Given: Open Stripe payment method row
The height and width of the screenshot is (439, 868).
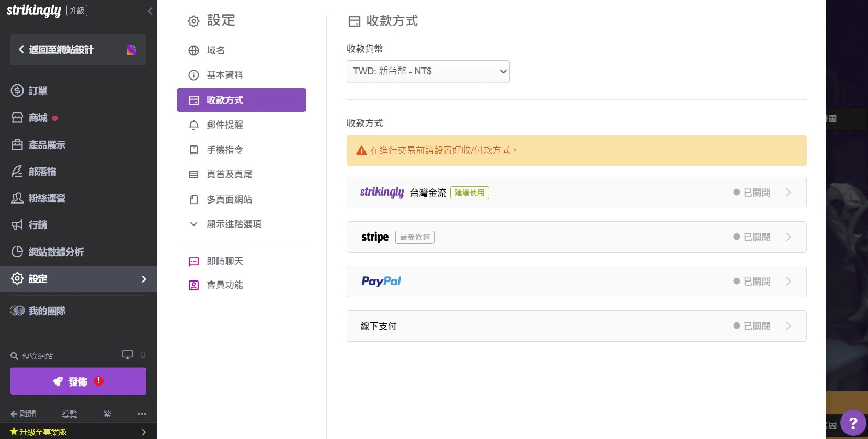Looking at the screenshot, I should coord(576,237).
